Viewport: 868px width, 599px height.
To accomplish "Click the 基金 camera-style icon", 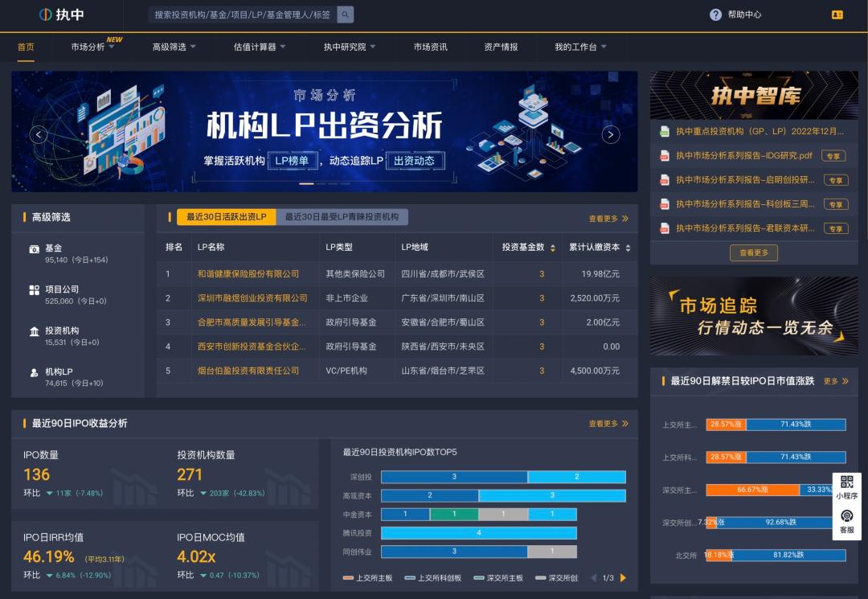I will point(35,249).
